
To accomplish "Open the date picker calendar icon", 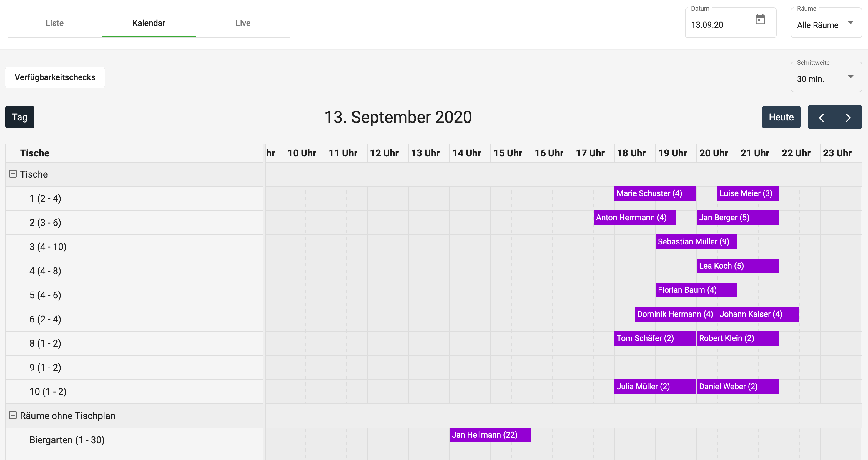I will pyautogui.click(x=760, y=19).
